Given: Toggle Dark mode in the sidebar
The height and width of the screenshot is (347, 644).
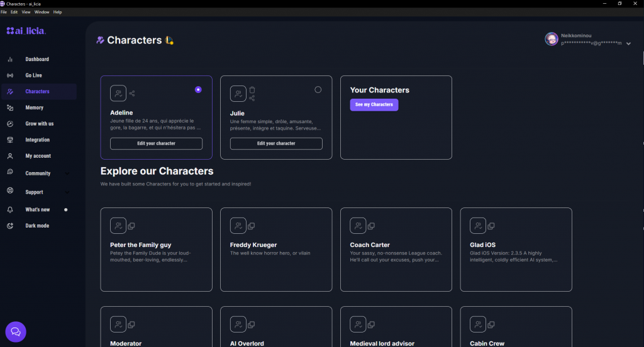Looking at the screenshot, I should tap(36, 226).
